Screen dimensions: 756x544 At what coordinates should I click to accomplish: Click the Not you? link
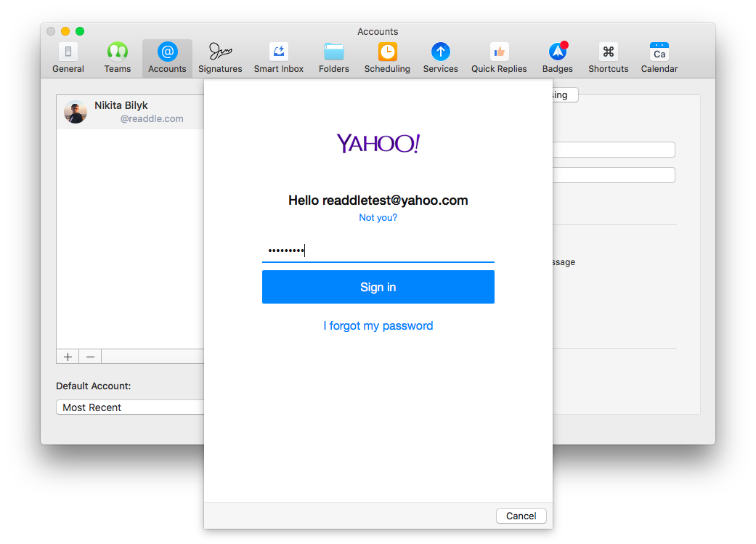[378, 217]
